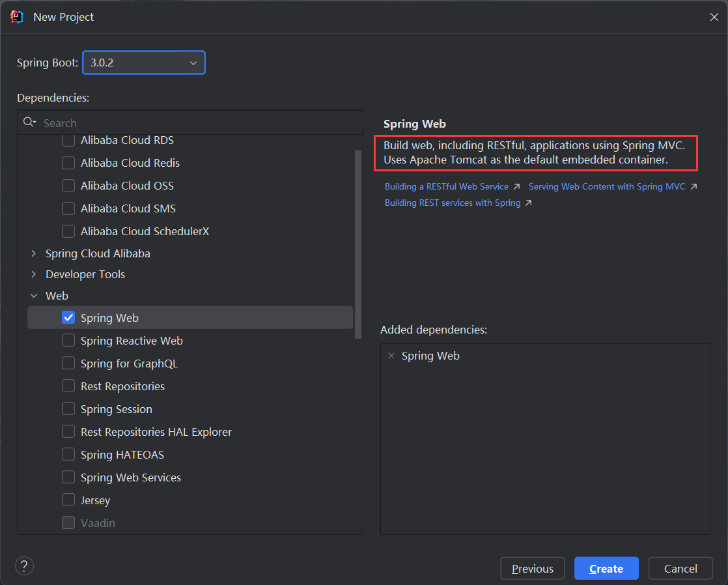Click the Create button

point(606,568)
